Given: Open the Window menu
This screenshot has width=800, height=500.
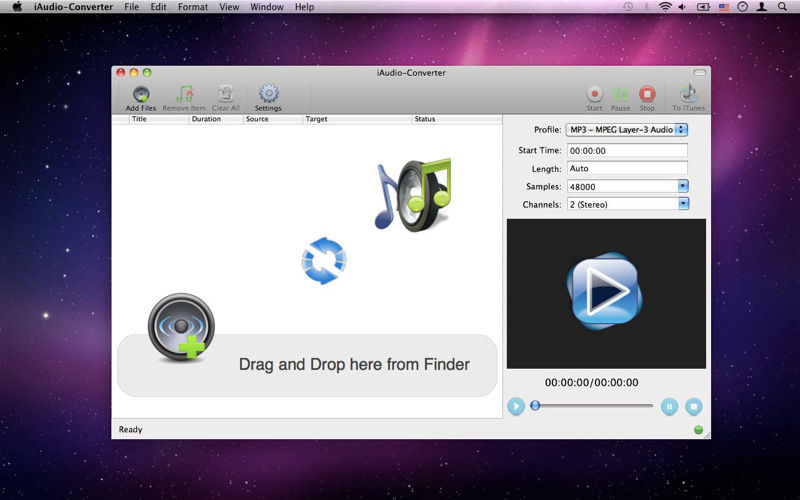Looking at the screenshot, I should click(267, 7).
